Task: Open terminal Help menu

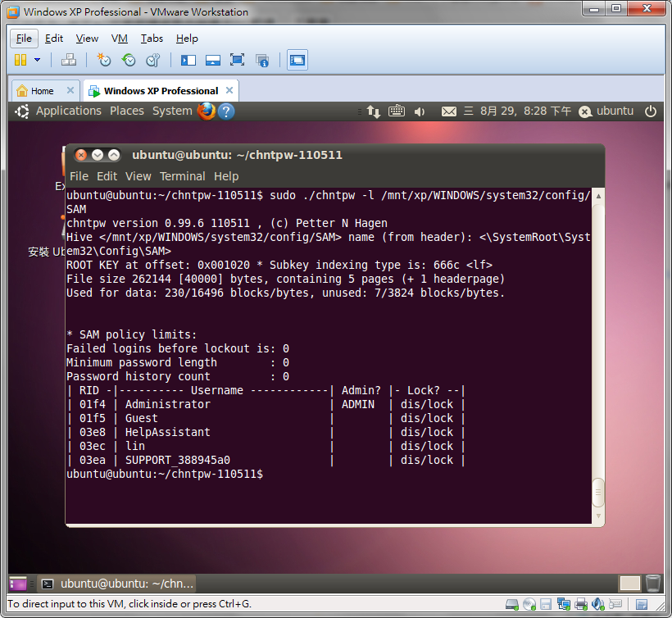Action: pos(226,176)
